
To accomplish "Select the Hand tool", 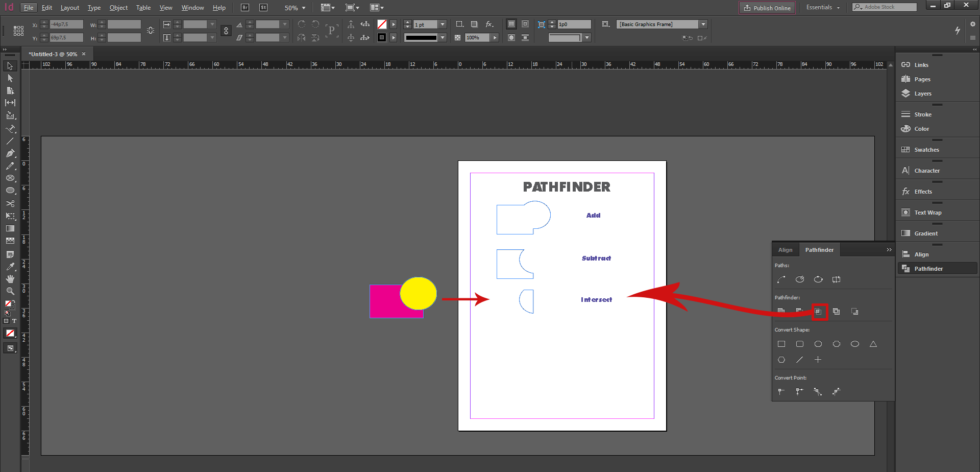I will tap(10, 279).
